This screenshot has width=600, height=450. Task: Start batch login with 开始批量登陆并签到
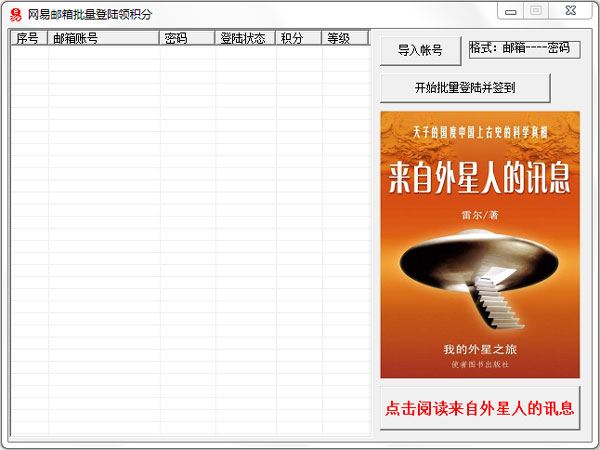click(465, 88)
